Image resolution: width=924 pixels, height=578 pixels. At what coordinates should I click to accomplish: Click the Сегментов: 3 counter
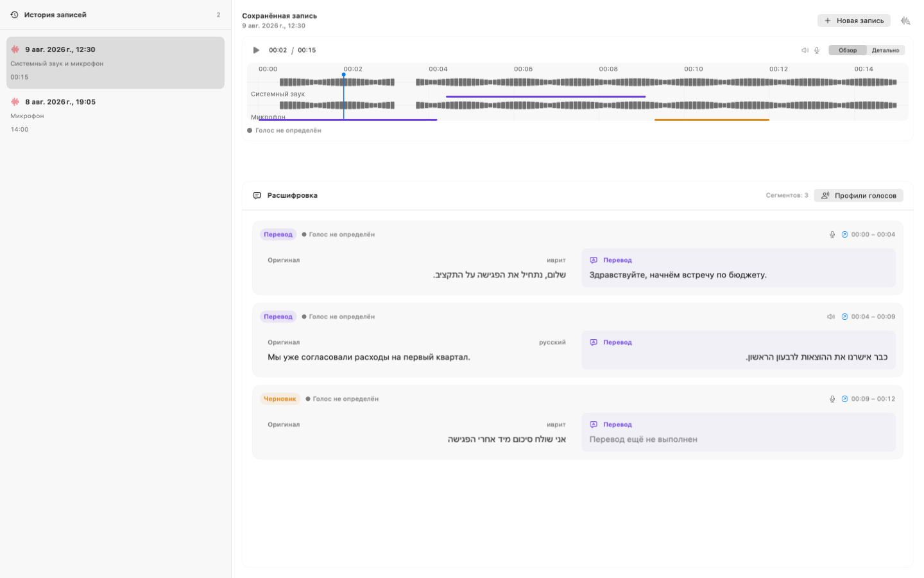(x=787, y=195)
